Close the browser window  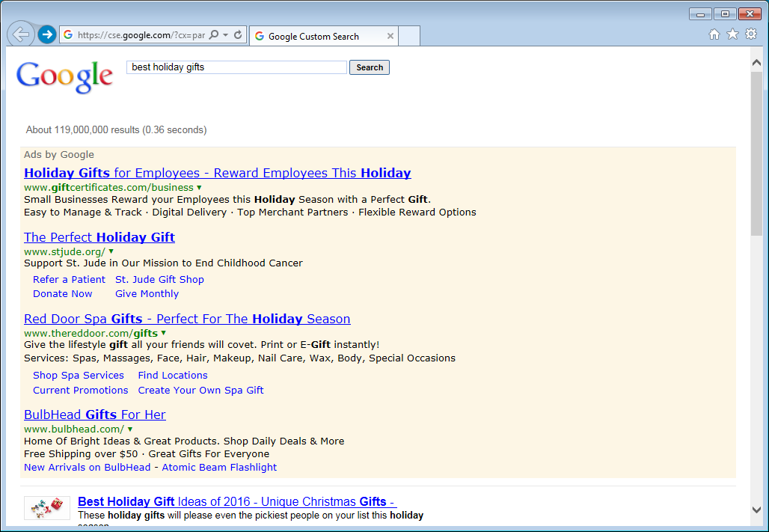tap(750, 13)
